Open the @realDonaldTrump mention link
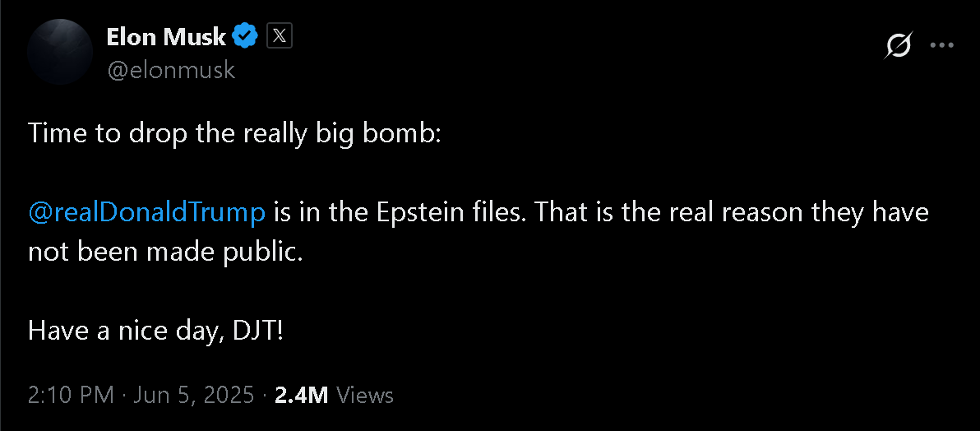 [x=147, y=212]
